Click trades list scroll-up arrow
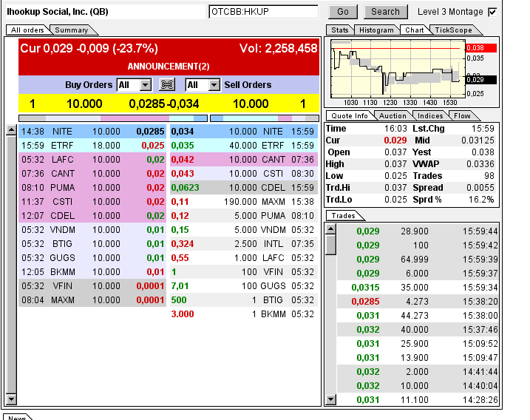Screen dimensions: 530x420 [x=330, y=228]
